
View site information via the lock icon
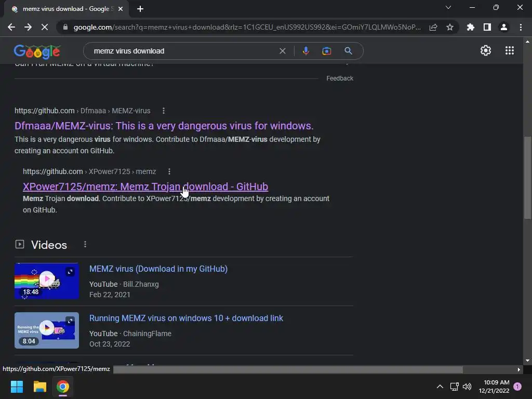pyautogui.click(x=65, y=27)
